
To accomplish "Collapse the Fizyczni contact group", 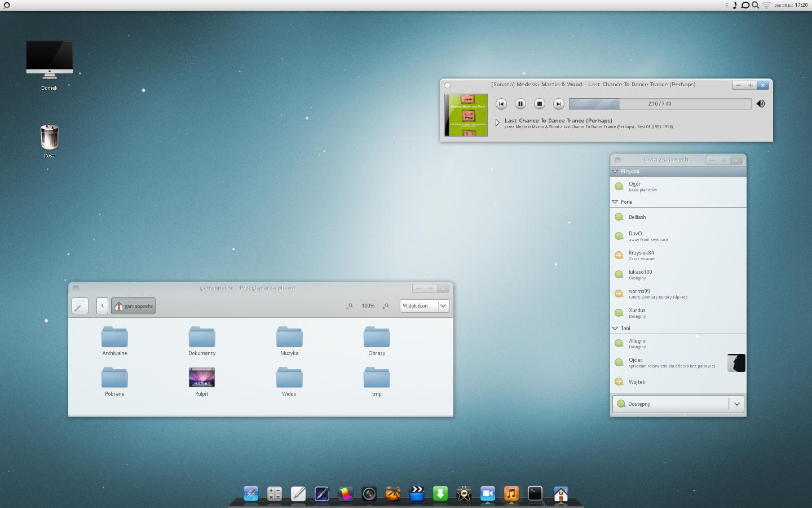I will tap(615, 171).
